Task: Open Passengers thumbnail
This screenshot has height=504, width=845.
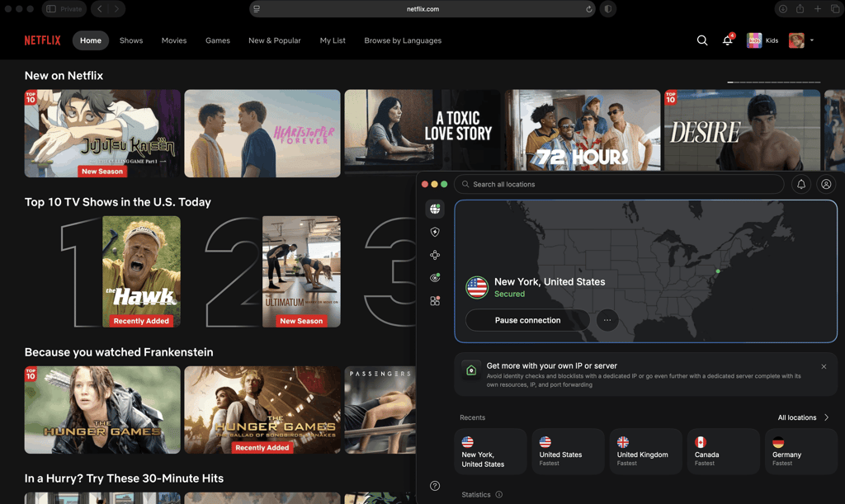Action: click(380, 410)
